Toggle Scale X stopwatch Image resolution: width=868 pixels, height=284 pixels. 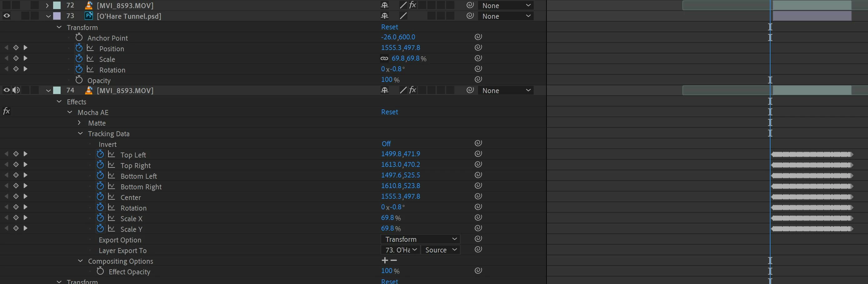(x=100, y=218)
